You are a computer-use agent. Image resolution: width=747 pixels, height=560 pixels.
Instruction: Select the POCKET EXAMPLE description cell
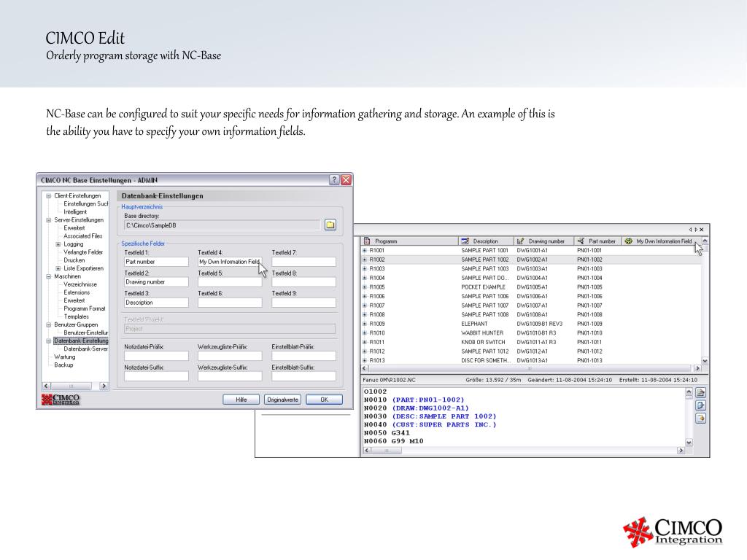(483, 287)
